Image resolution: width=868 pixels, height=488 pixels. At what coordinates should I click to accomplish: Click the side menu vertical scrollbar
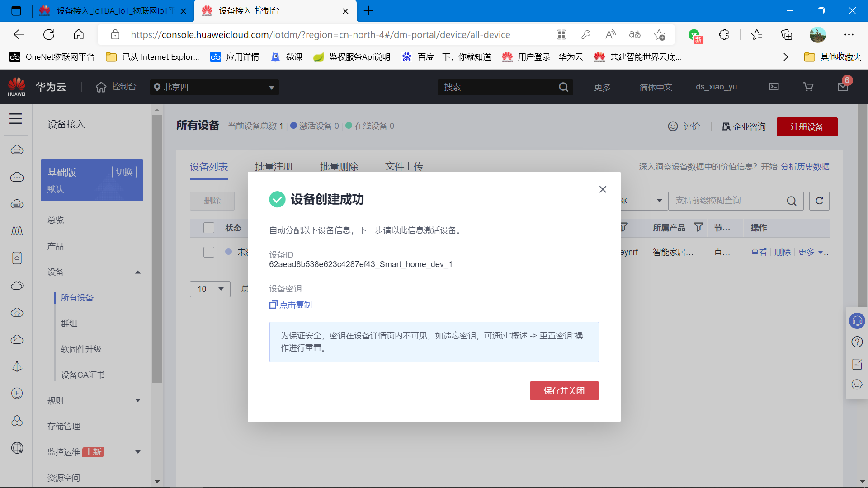click(x=157, y=249)
